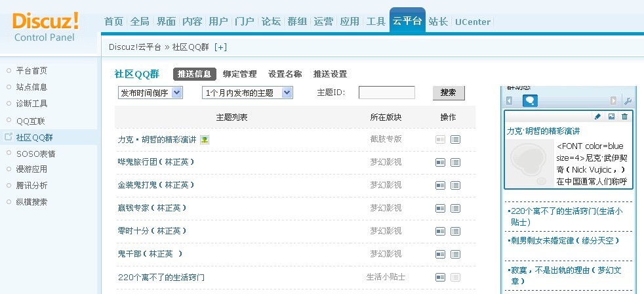Switch to the 设置名称 tab

(285, 74)
